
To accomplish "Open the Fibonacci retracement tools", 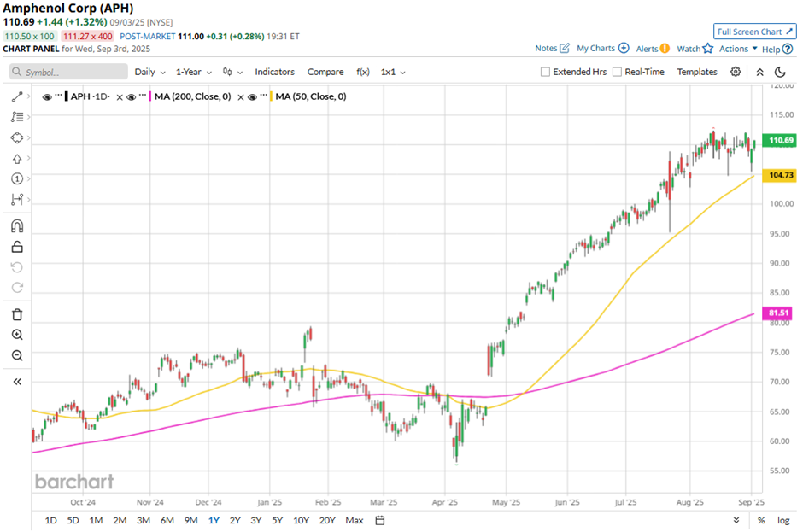I will click(x=17, y=117).
